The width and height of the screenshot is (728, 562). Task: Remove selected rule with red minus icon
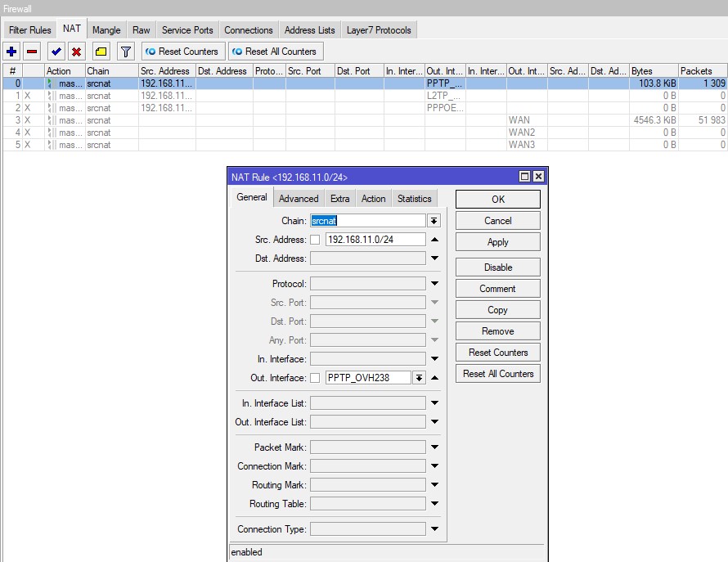pos(32,52)
